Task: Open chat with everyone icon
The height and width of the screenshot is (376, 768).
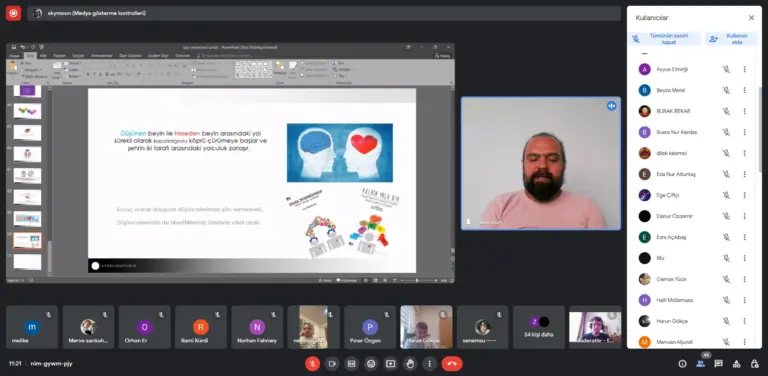Action: pos(719,364)
